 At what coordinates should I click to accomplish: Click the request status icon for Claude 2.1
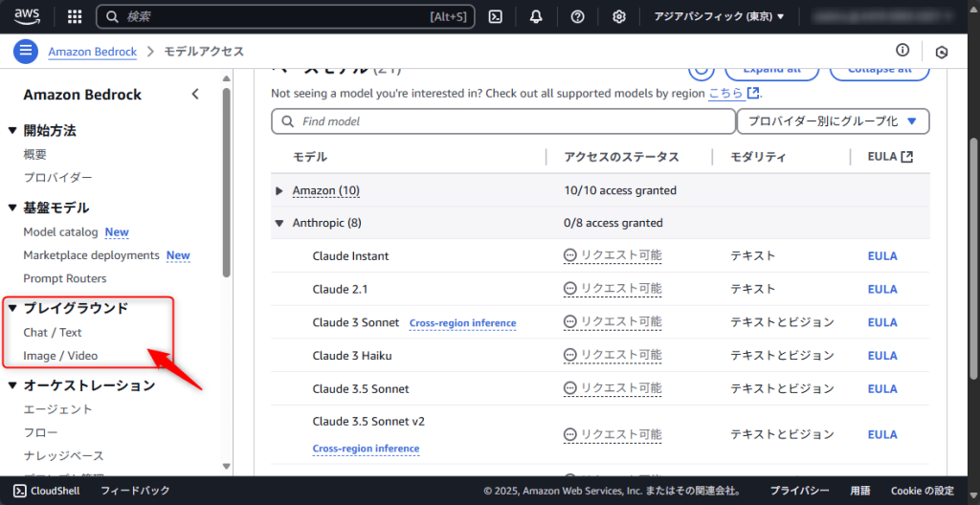pos(569,289)
